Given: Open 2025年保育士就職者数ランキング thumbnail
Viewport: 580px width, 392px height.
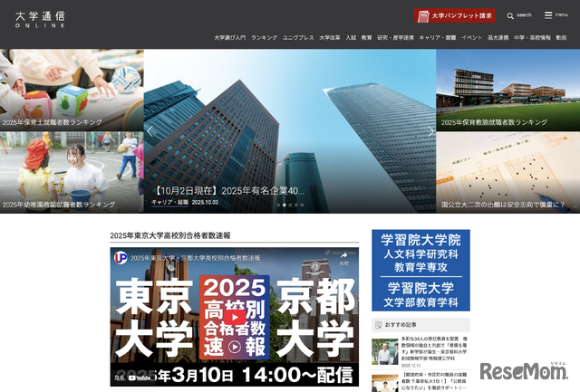Looking at the screenshot, I should [72, 91].
